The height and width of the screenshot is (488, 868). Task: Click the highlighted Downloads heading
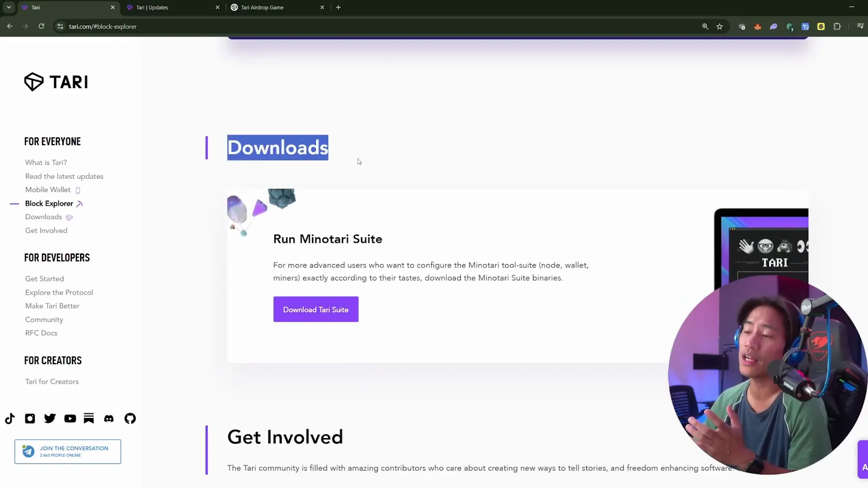pos(278,148)
